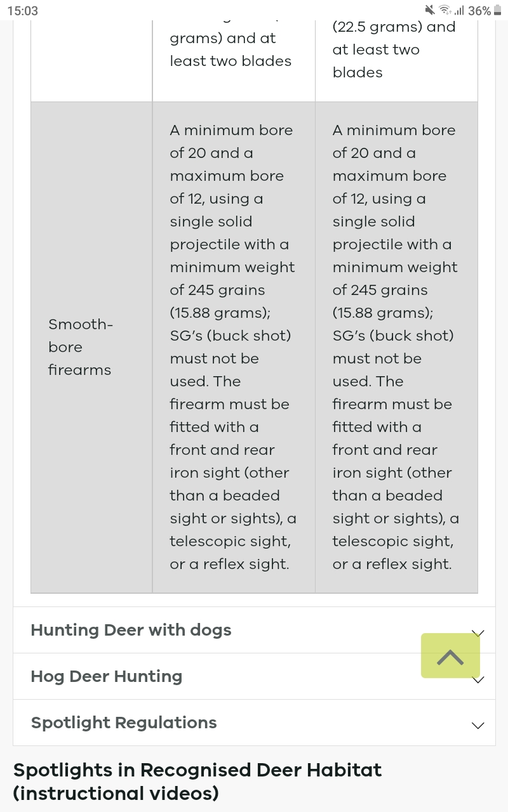Select the empty top-left table cell
This screenshot has height=812, width=508.
pyautogui.click(x=91, y=61)
